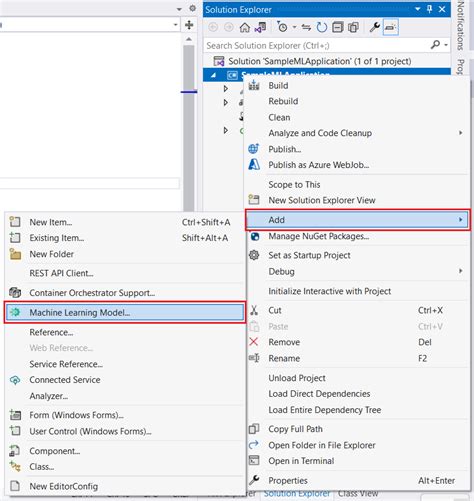Click Copy Full Path entry
Viewport: 474px width, 501px height.
pos(357,429)
